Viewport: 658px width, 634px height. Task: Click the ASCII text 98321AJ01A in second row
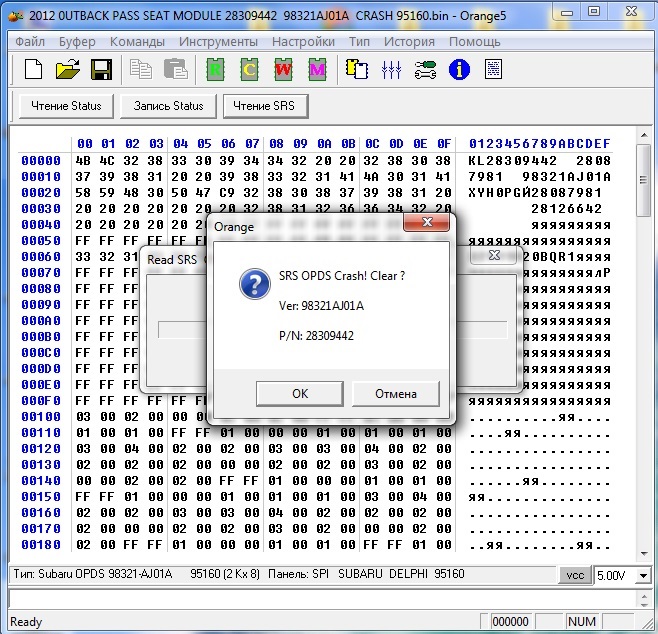[566, 177]
